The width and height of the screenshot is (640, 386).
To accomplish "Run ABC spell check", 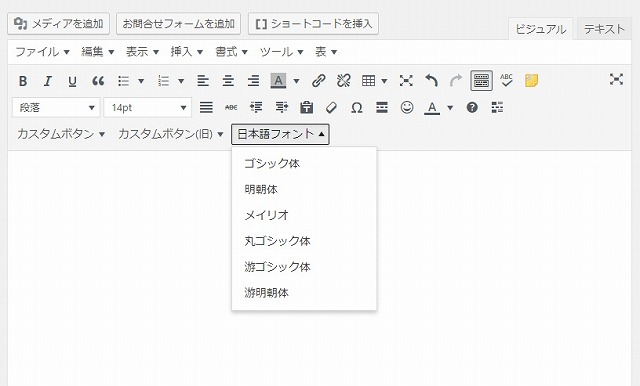I will tap(506, 80).
